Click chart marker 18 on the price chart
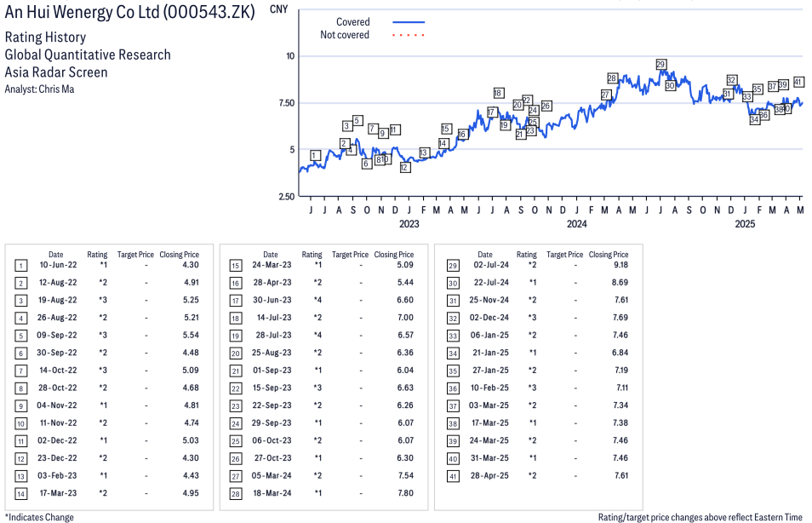Screen dimensions: 812x523 pyautogui.click(x=498, y=94)
